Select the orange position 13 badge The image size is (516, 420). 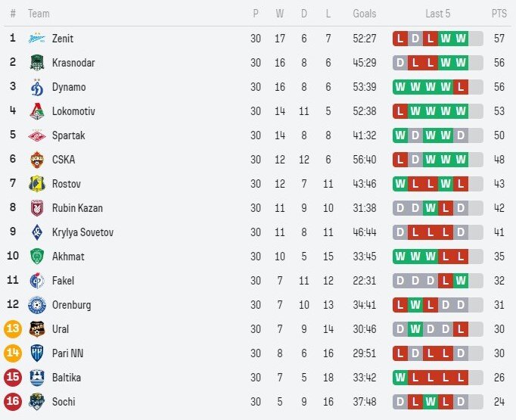click(13, 329)
